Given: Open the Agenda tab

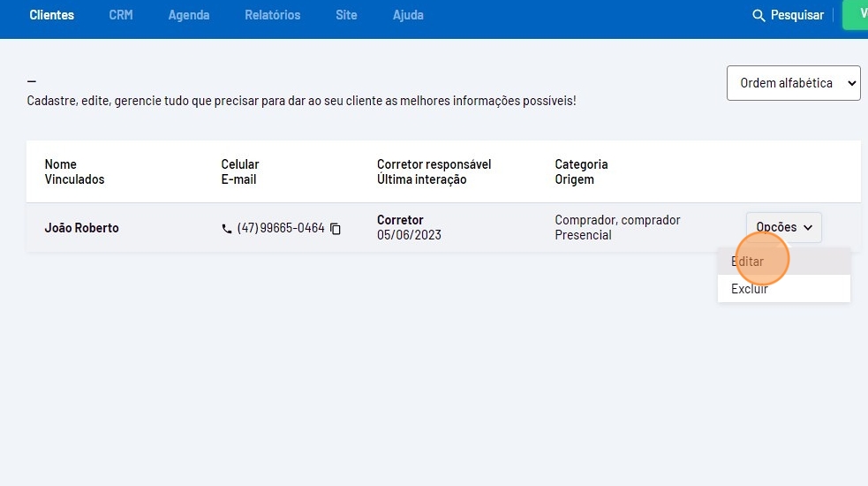Looking at the screenshot, I should [x=189, y=15].
